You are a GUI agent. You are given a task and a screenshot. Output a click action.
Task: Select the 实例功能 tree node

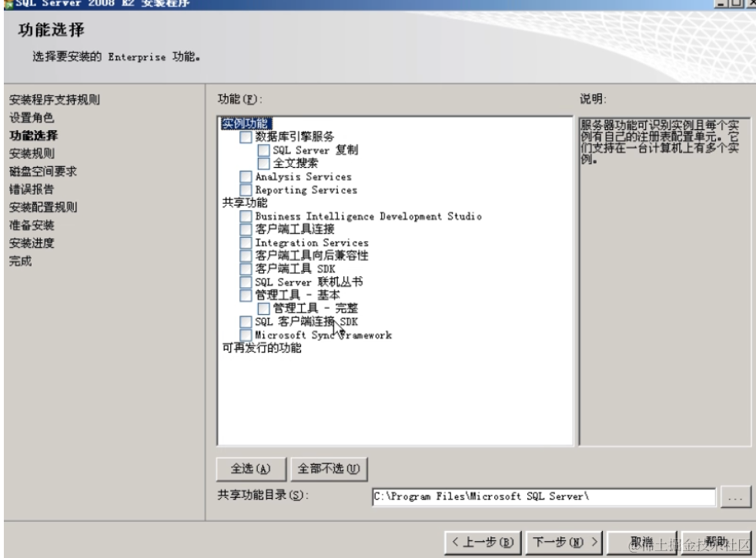(246, 124)
